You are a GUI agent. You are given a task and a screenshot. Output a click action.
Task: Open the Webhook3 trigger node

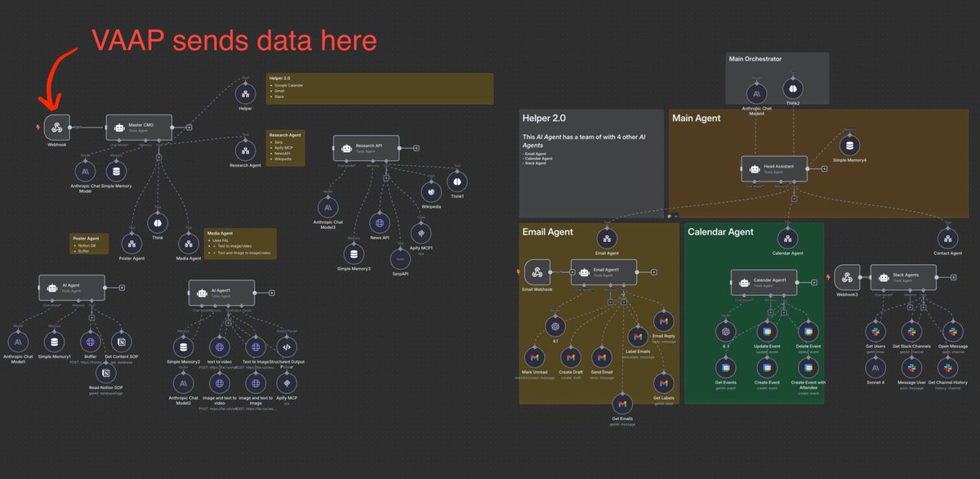846,276
